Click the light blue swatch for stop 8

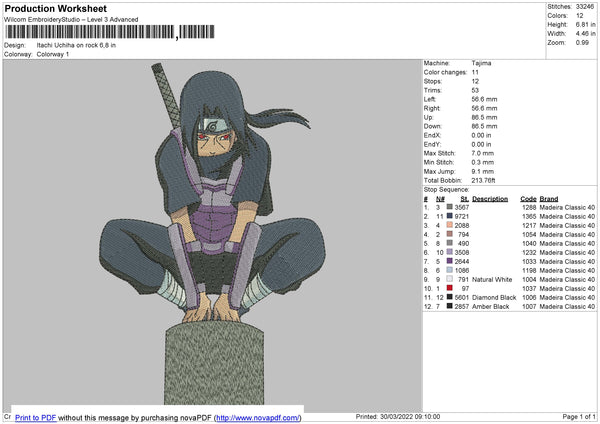[450, 270]
